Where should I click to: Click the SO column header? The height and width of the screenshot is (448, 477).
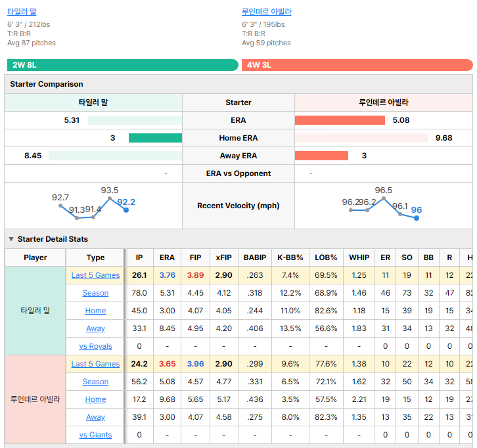point(407,258)
